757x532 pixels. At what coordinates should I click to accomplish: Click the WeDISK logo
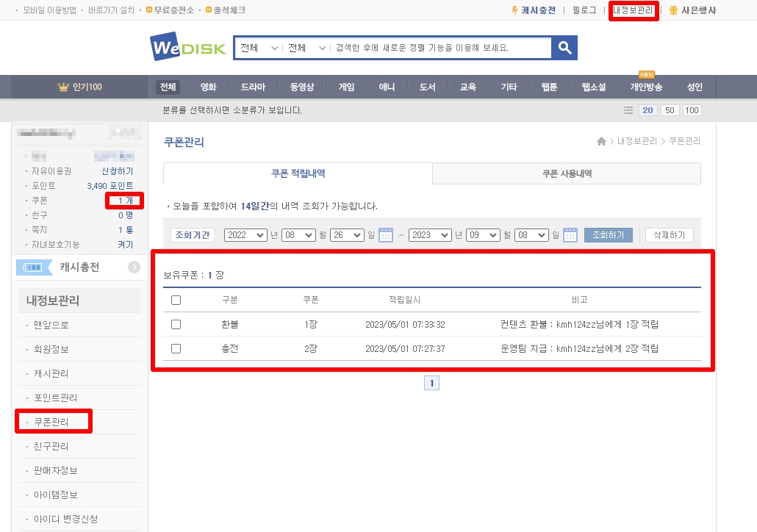tap(189, 48)
